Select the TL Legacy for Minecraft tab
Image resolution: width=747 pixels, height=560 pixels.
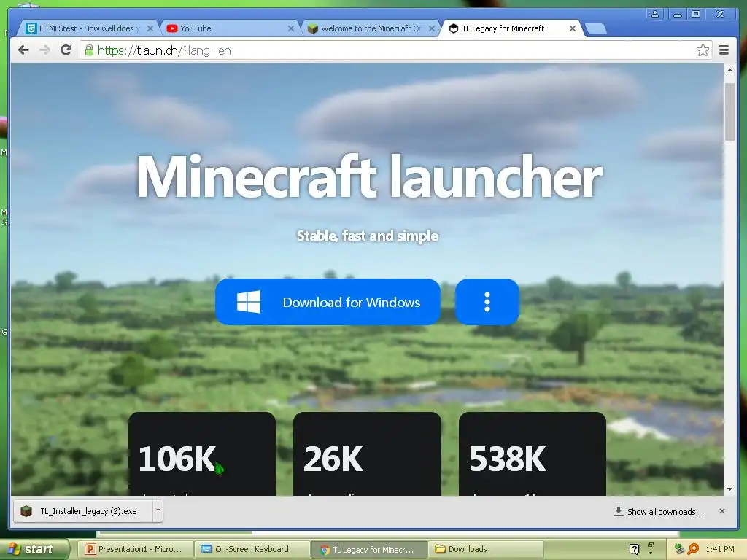coord(510,28)
